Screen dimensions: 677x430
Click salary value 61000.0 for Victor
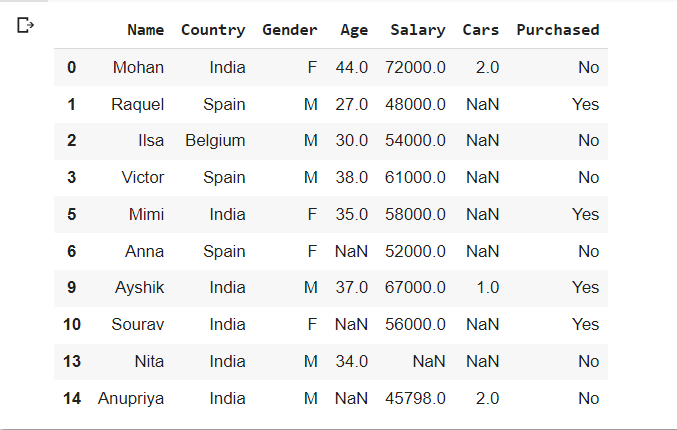(x=415, y=177)
